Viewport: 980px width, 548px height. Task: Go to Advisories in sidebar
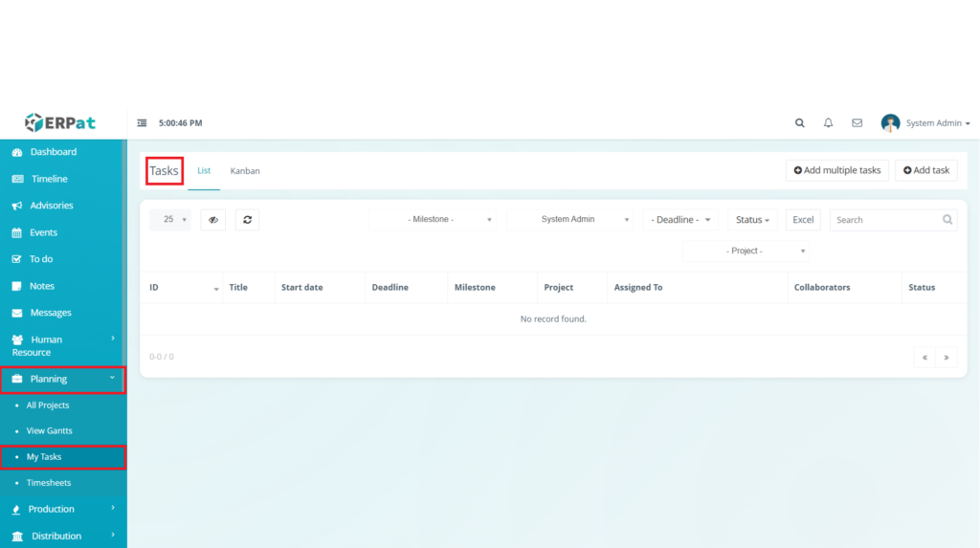tap(51, 206)
